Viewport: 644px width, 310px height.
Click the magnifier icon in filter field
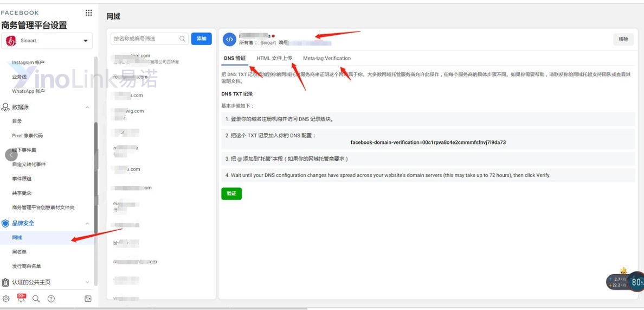182,39
